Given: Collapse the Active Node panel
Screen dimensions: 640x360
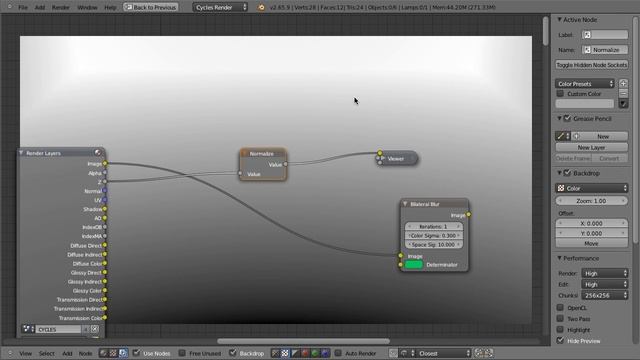Looking at the screenshot, I should [x=560, y=19].
